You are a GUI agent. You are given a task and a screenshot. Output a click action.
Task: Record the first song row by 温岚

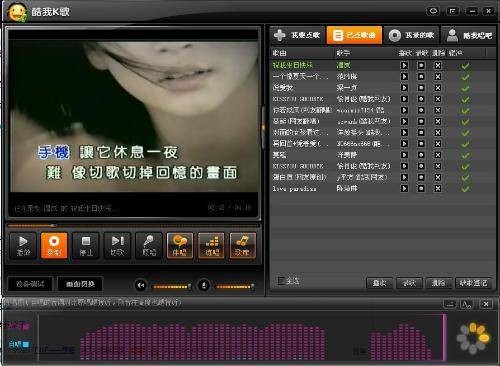[x=421, y=65]
